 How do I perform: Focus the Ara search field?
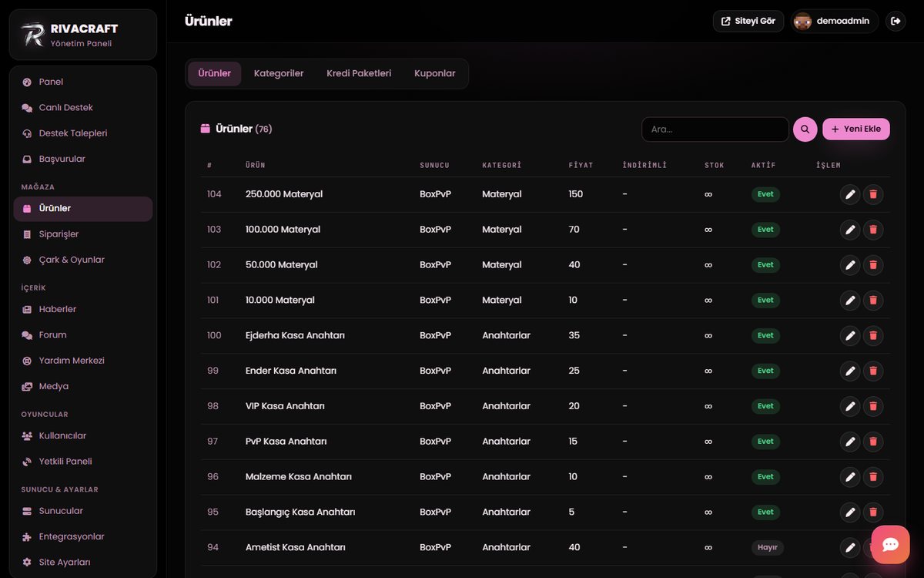(x=715, y=129)
